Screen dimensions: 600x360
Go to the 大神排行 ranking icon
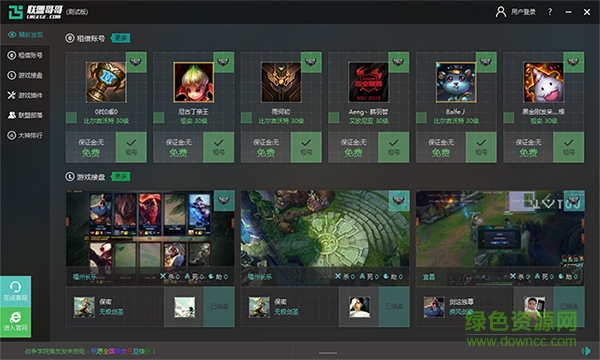11,135
